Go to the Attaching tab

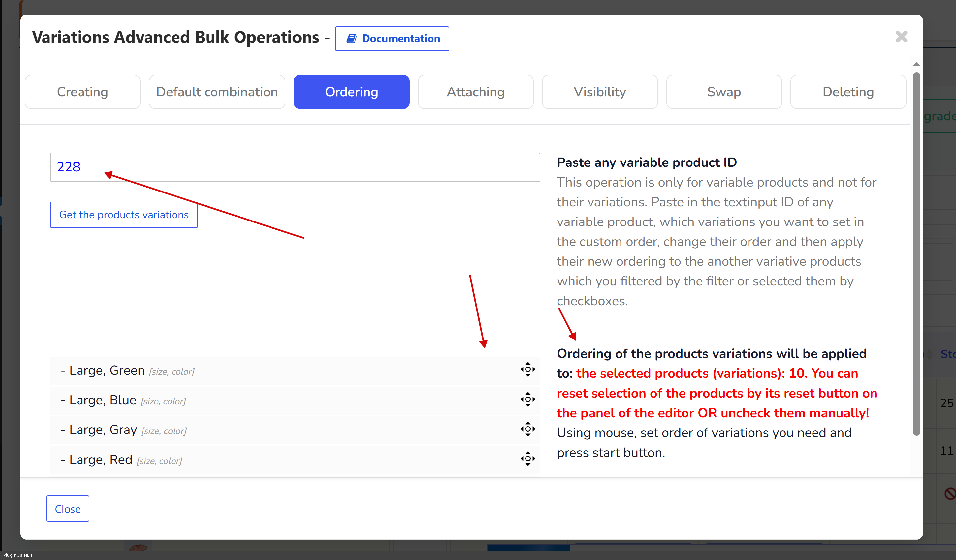pyautogui.click(x=475, y=92)
